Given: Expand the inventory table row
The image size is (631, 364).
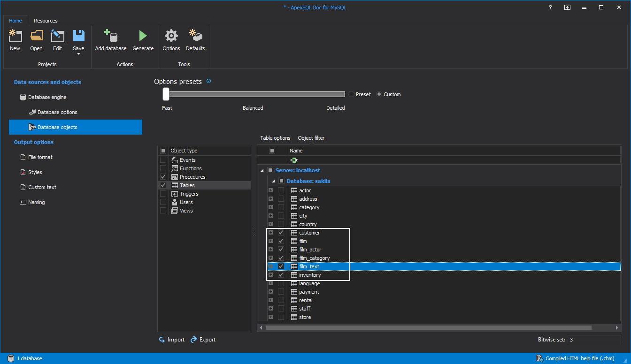Looking at the screenshot, I should [270, 275].
